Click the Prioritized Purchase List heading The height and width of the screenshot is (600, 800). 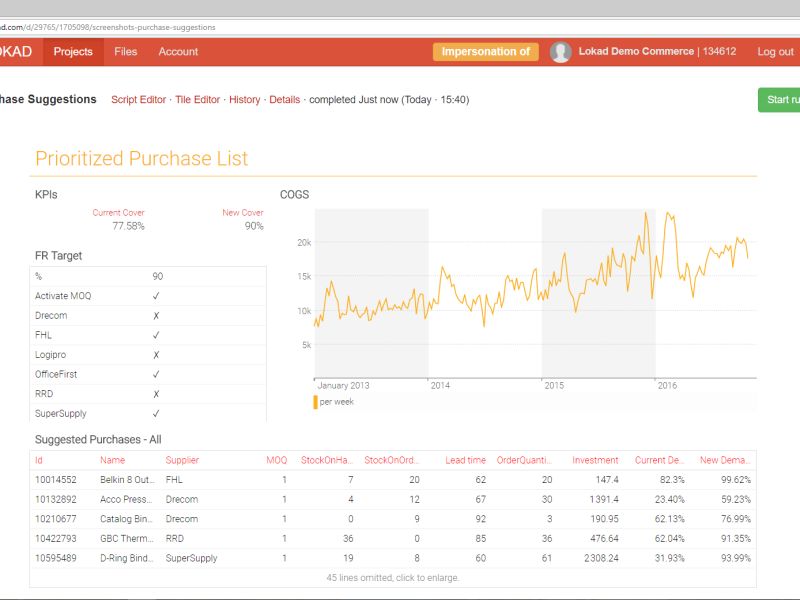click(x=141, y=159)
